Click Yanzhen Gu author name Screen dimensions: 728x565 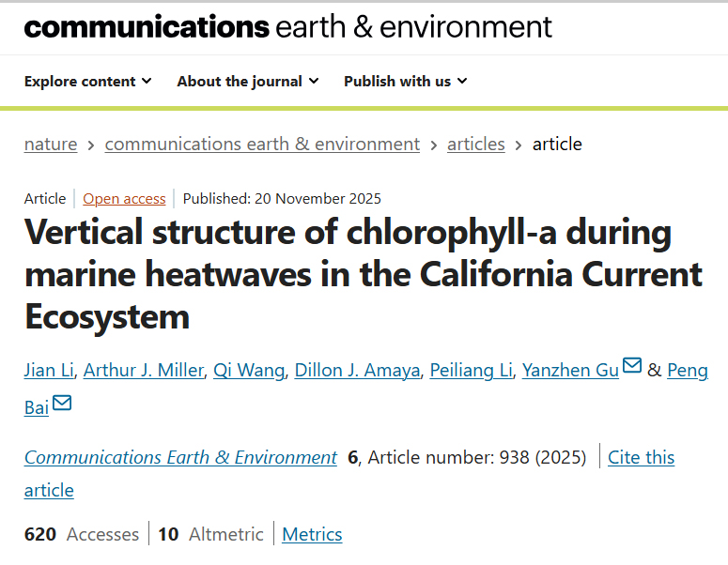pyautogui.click(x=570, y=370)
